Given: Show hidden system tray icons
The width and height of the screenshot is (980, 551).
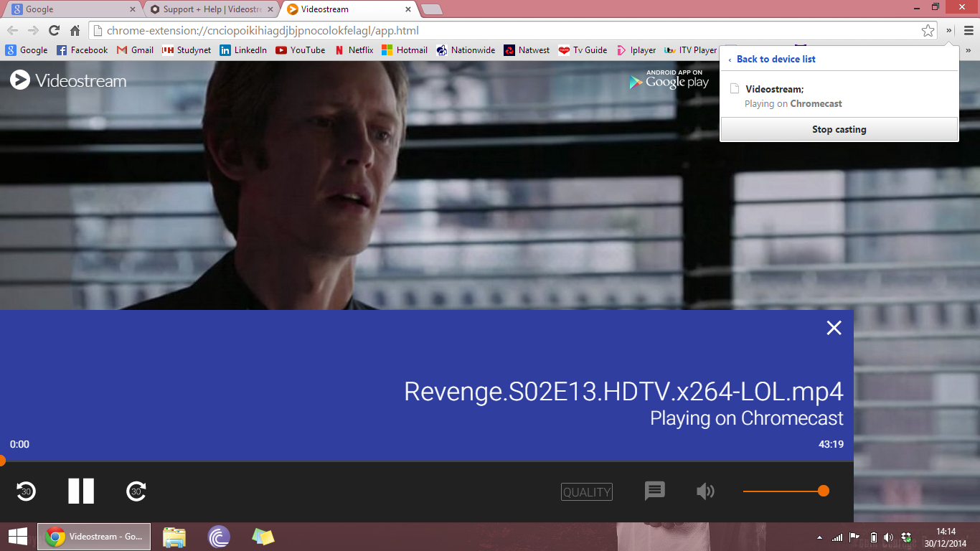Looking at the screenshot, I should tap(819, 537).
